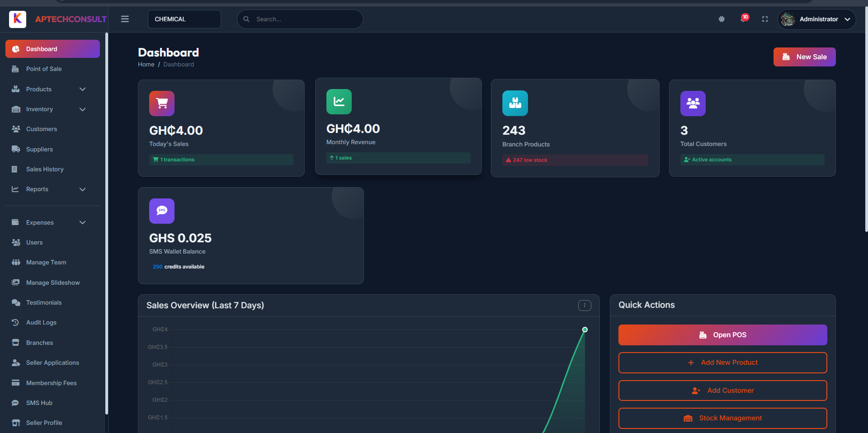Click the 'Active accounts' badge

click(752, 160)
